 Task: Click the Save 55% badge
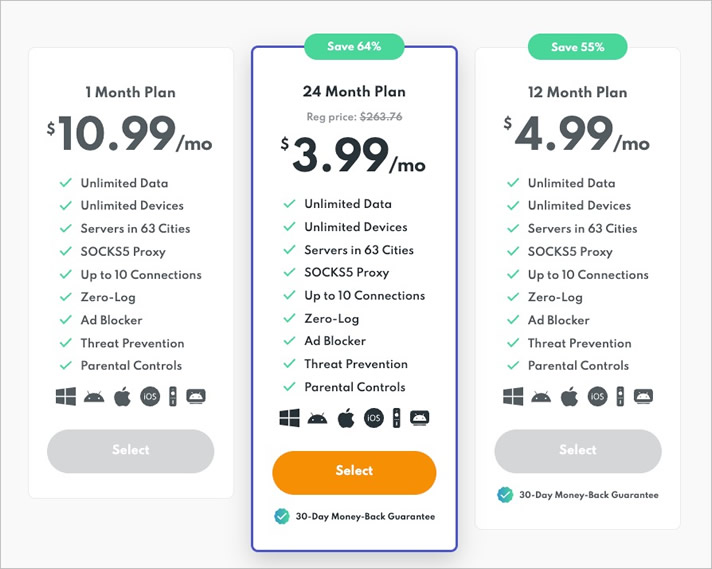click(578, 47)
